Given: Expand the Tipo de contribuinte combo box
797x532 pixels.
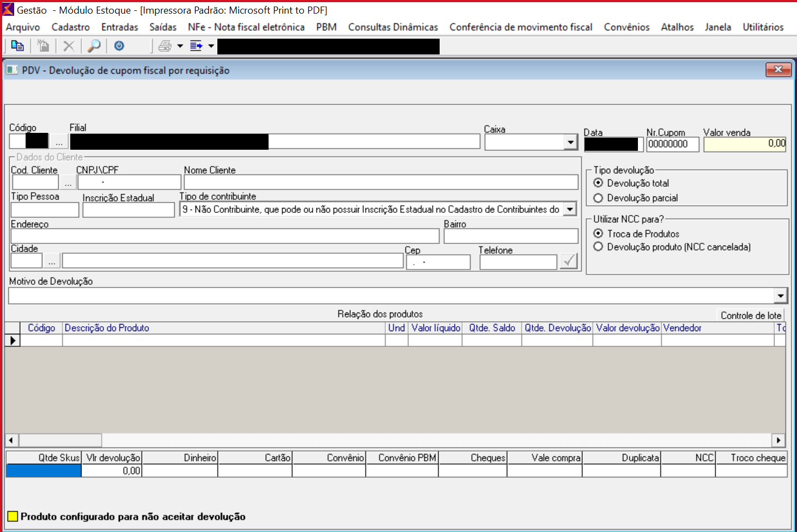Looking at the screenshot, I should point(570,210).
